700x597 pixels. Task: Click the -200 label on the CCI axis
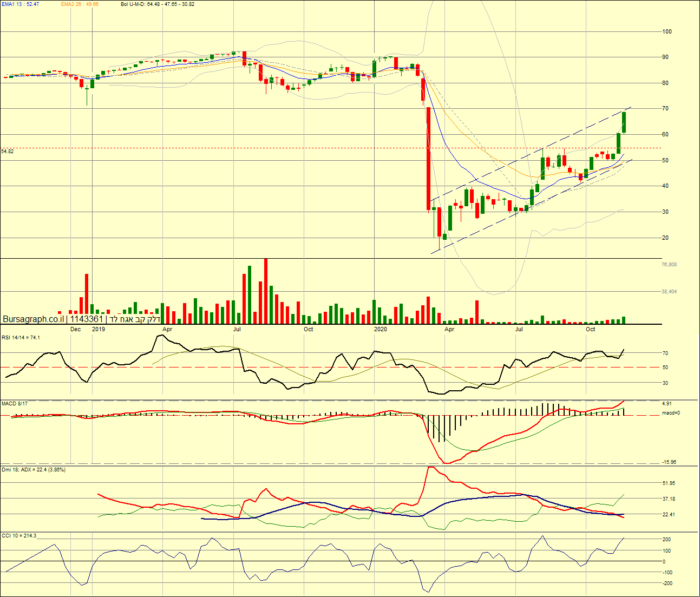click(x=668, y=583)
